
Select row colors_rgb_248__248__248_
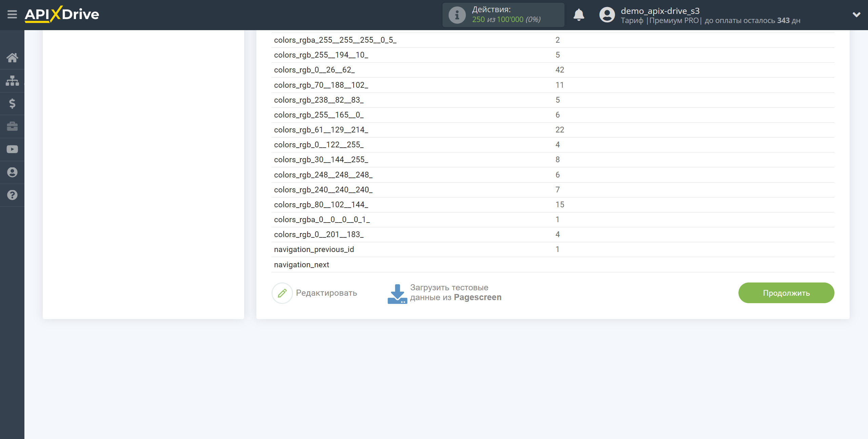click(553, 175)
